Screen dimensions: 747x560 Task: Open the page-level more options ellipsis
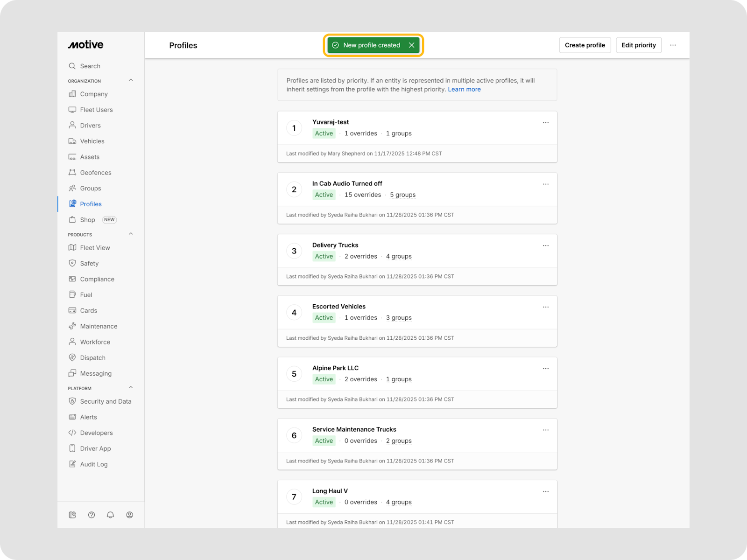(x=673, y=45)
